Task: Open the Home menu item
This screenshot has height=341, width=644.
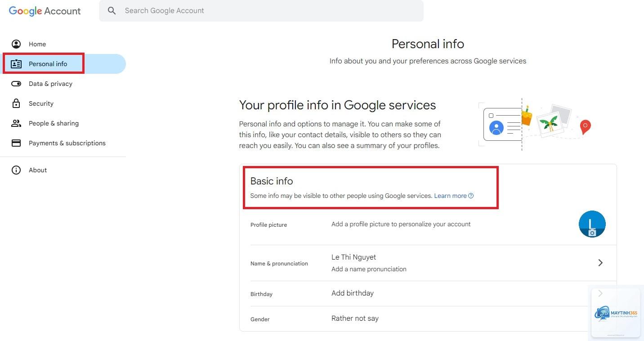Action: [x=63, y=44]
